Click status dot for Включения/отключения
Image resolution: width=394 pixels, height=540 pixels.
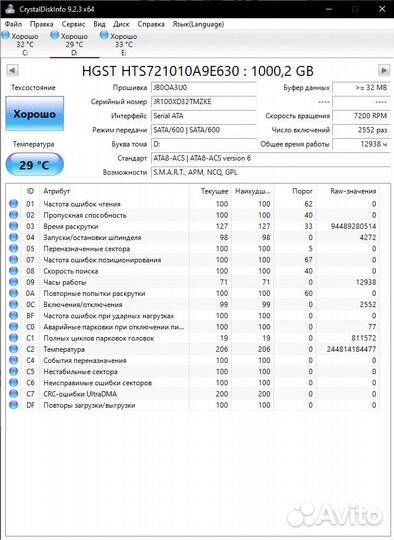[13, 304]
